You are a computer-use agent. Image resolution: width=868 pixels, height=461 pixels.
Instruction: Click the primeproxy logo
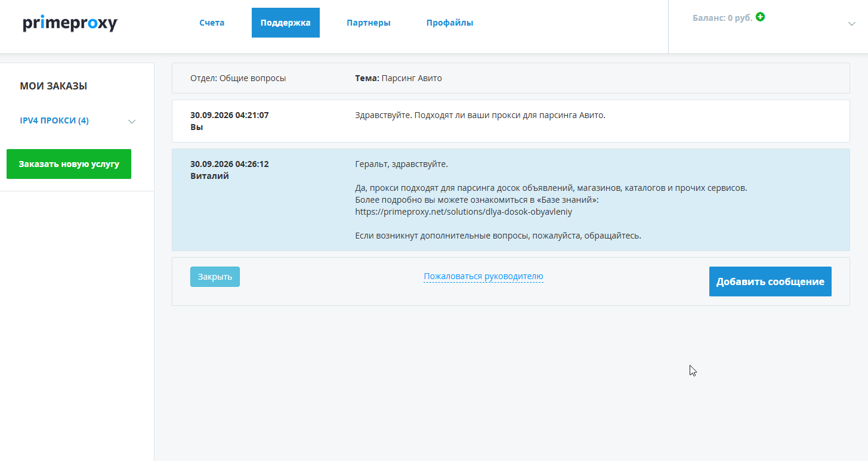click(x=70, y=23)
